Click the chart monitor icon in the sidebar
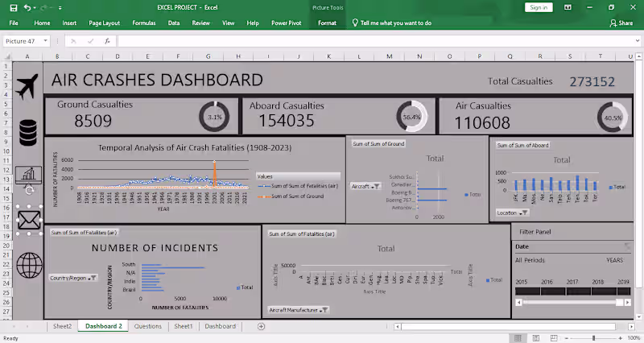Image resolution: width=644 pixels, height=343 pixels. [28, 175]
